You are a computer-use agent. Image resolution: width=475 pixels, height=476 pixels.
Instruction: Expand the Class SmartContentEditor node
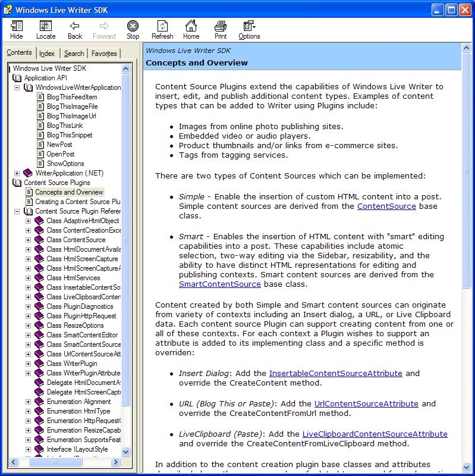click(x=28, y=335)
